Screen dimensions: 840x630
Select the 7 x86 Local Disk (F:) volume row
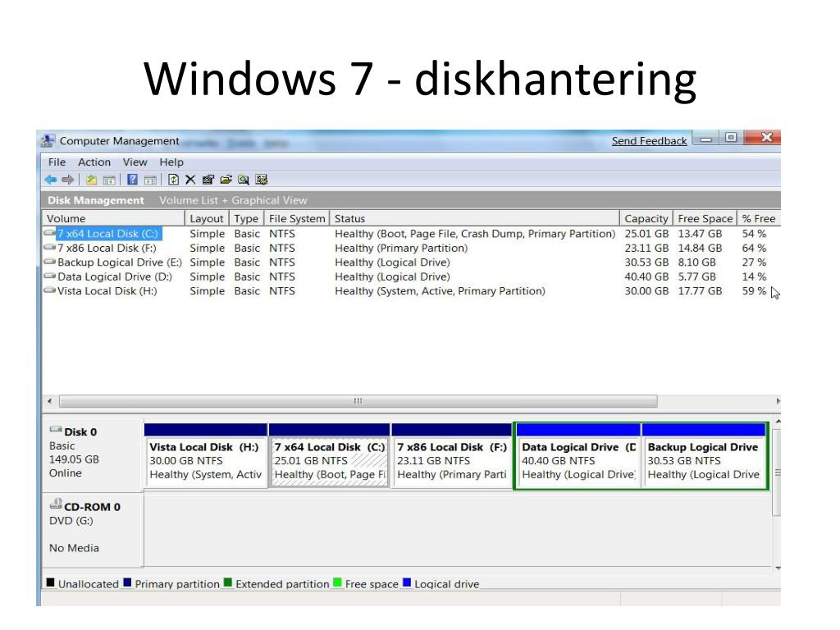click(411, 248)
